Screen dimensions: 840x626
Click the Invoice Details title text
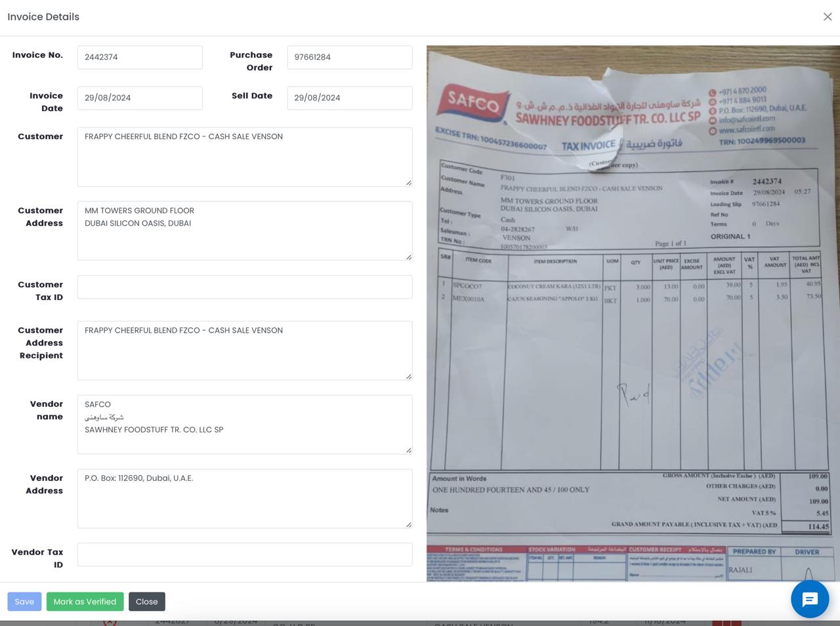coord(43,17)
